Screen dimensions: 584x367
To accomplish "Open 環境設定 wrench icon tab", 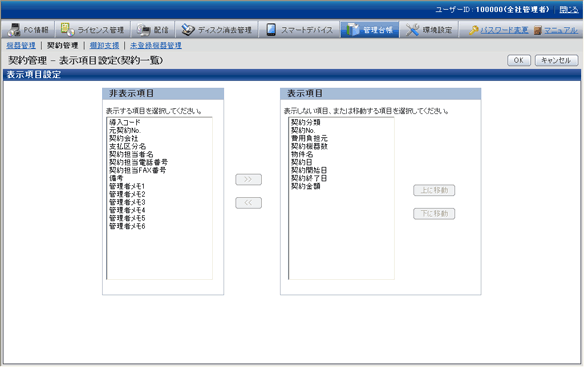I will (412, 29).
